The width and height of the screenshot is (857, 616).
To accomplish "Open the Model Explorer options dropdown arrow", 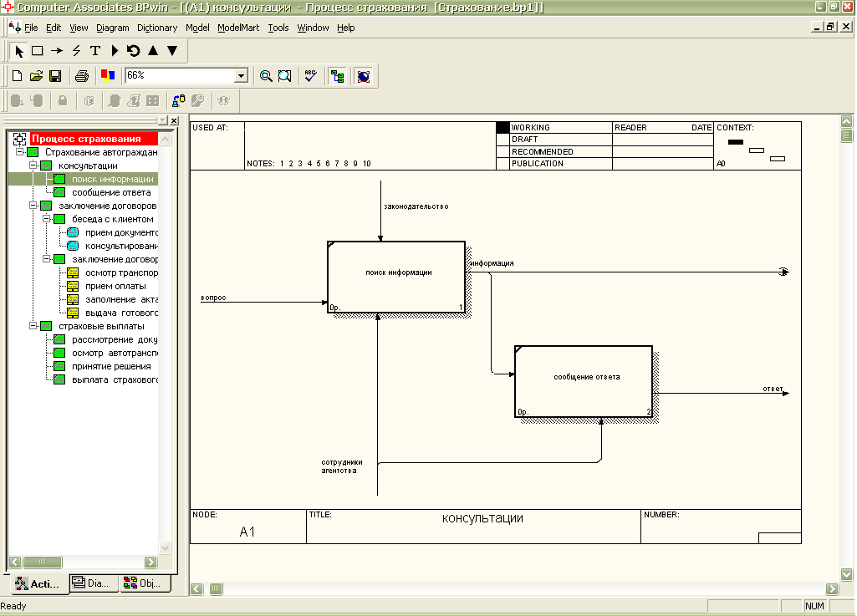I will [163, 121].
